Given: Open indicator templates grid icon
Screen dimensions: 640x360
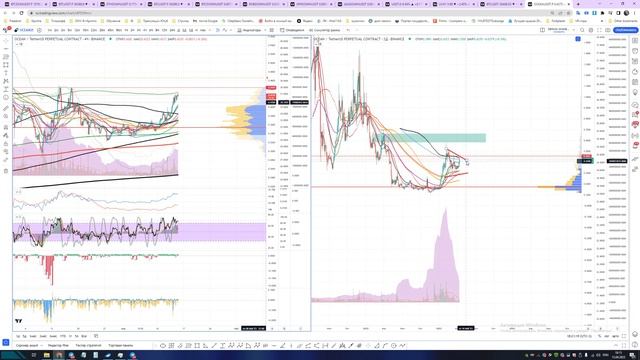Looking at the screenshot, I should pyautogui.click(x=271, y=30).
